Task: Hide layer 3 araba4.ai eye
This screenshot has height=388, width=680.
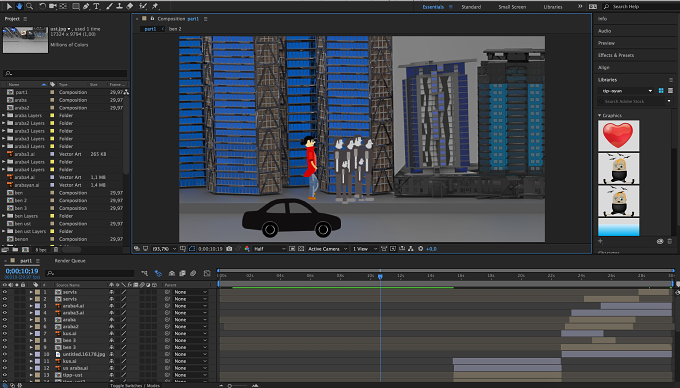Action: [5, 306]
